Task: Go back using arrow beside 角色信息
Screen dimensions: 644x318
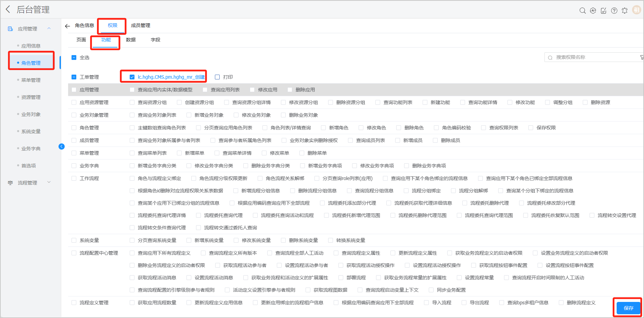Action: [x=67, y=26]
